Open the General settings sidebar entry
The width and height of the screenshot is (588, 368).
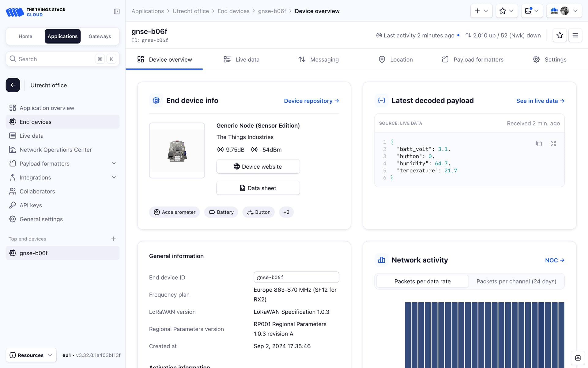(x=41, y=219)
